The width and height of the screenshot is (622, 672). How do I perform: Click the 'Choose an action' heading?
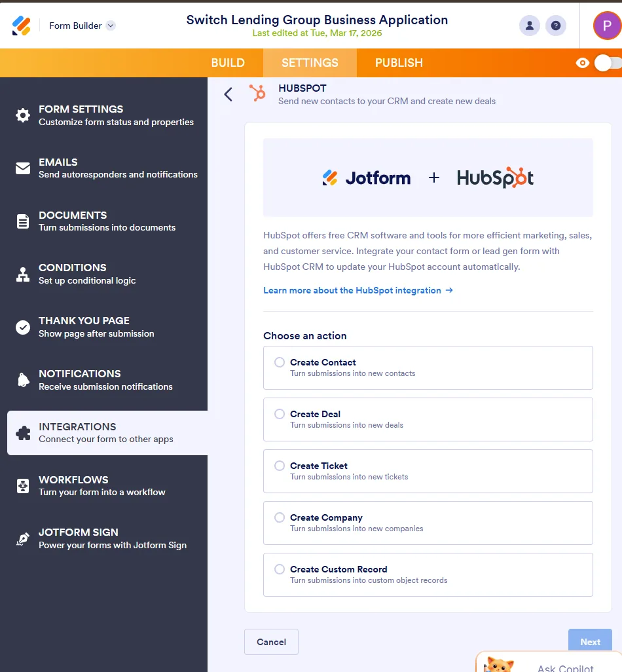pyautogui.click(x=304, y=336)
